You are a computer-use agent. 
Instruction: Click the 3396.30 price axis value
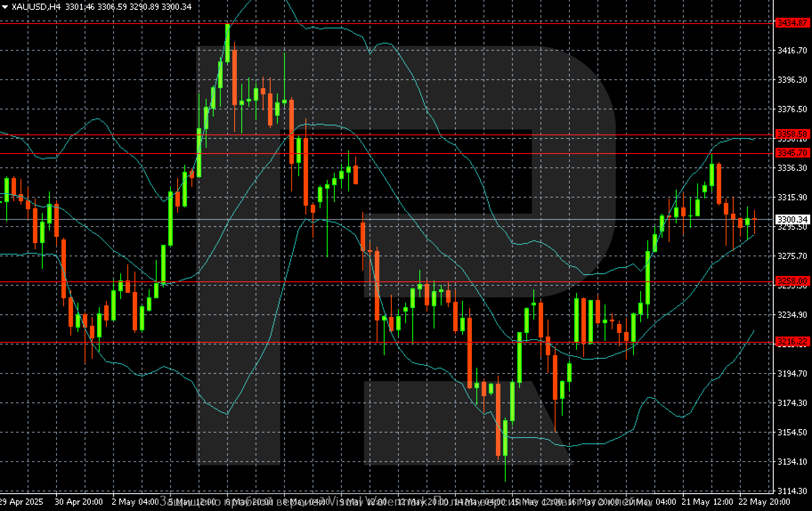[x=792, y=80]
